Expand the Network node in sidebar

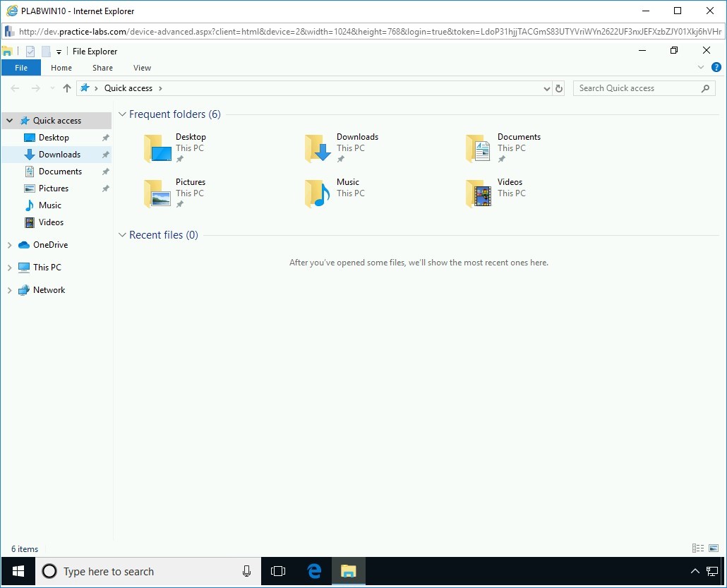coord(9,289)
